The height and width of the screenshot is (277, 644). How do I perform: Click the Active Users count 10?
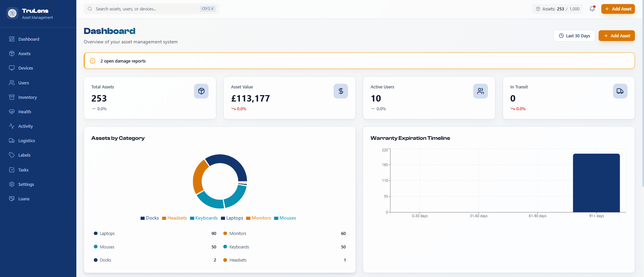click(x=376, y=98)
